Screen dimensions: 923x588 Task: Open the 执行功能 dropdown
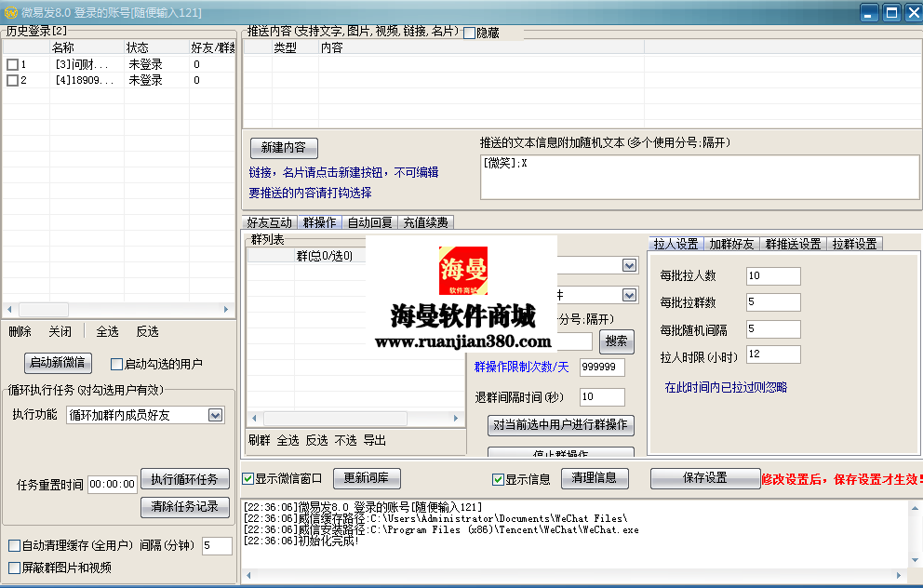(x=216, y=416)
